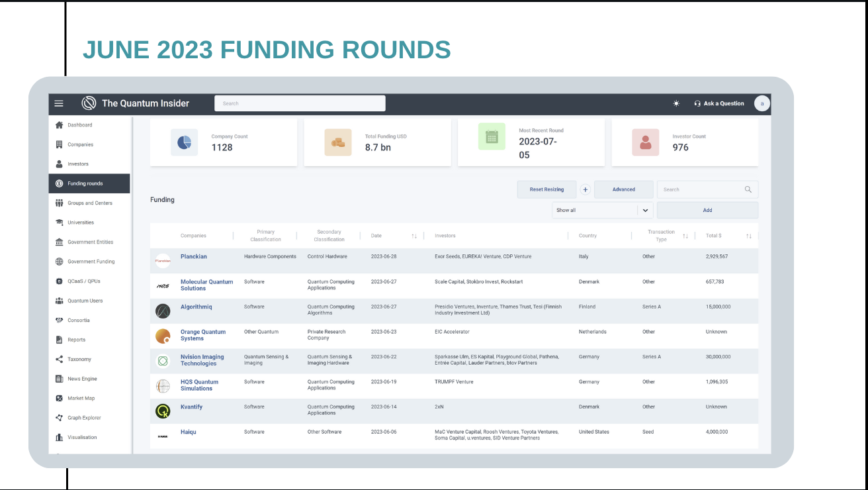Click the Kvantify company logo
Viewport: 868px width, 490px height.
pyautogui.click(x=163, y=411)
